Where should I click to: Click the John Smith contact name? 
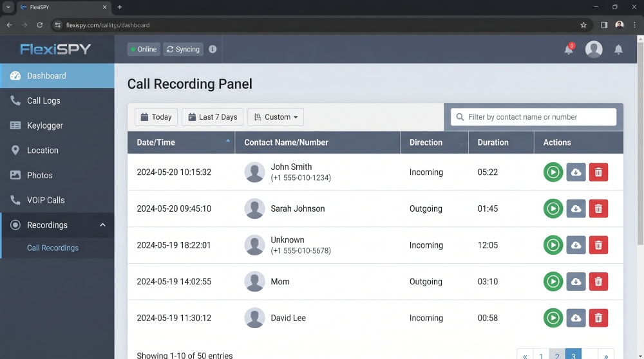tap(291, 167)
